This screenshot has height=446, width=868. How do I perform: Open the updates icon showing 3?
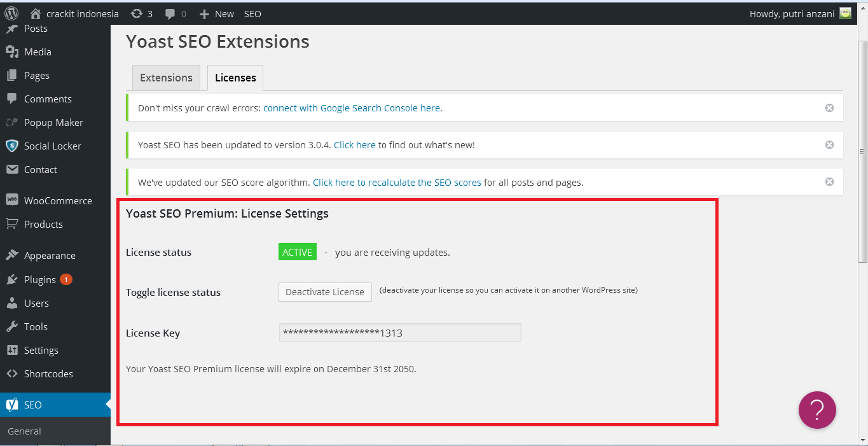(x=137, y=13)
